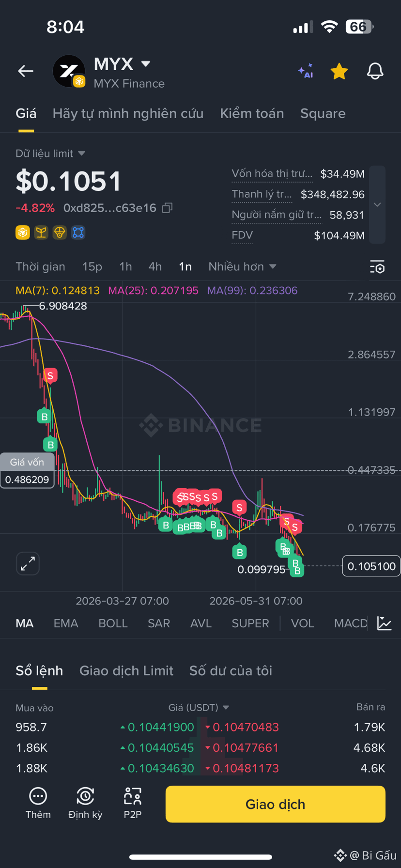Tap Vốn hóa thị trường label
The image size is (401, 868).
point(272,173)
